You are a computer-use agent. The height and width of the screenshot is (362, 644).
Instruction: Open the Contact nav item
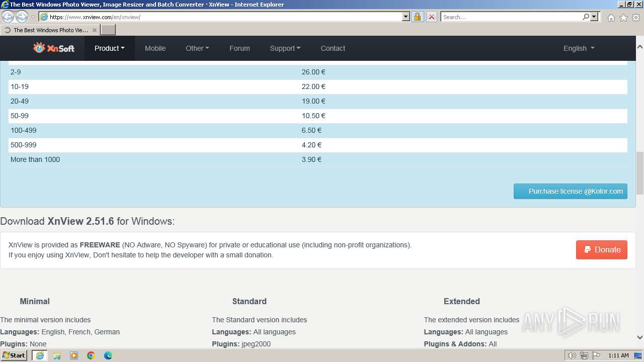pyautogui.click(x=333, y=48)
